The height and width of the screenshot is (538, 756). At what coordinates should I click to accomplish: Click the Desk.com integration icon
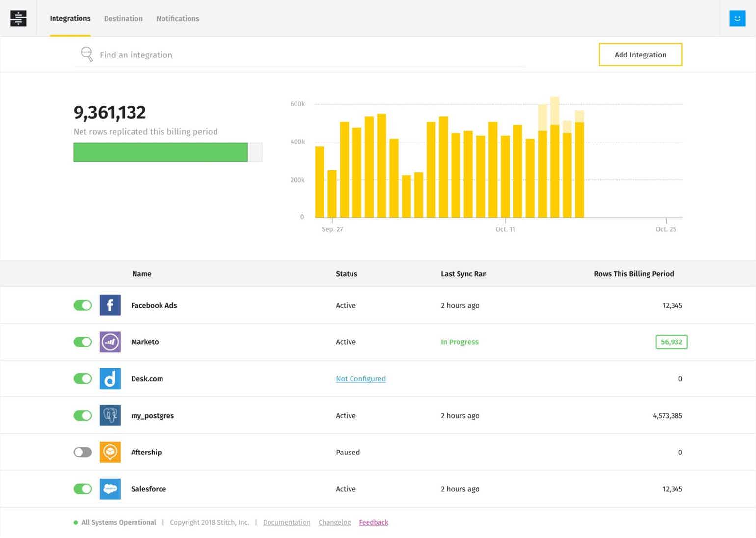pyautogui.click(x=110, y=378)
